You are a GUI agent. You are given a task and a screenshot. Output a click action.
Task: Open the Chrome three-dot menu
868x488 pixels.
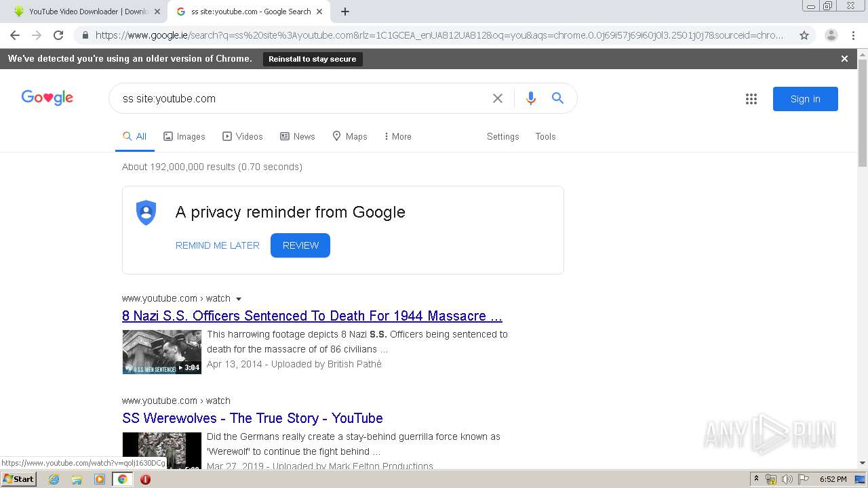click(x=853, y=35)
